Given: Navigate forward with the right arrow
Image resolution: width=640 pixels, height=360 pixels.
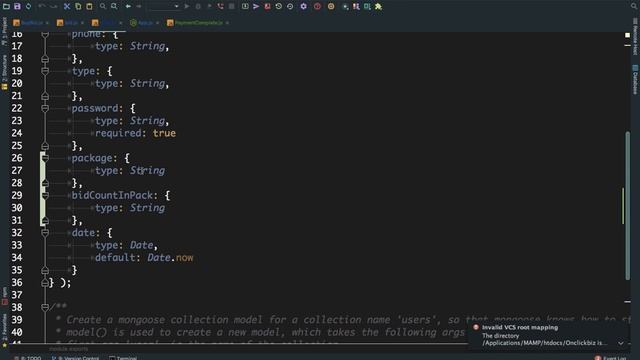Looking at the screenshot, I should pos(139,6).
